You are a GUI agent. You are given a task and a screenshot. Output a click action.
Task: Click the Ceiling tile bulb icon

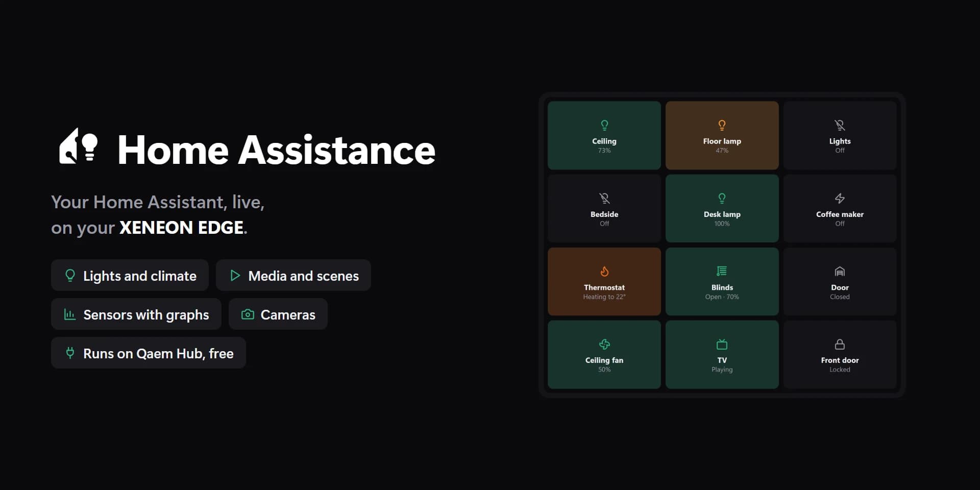click(x=604, y=125)
